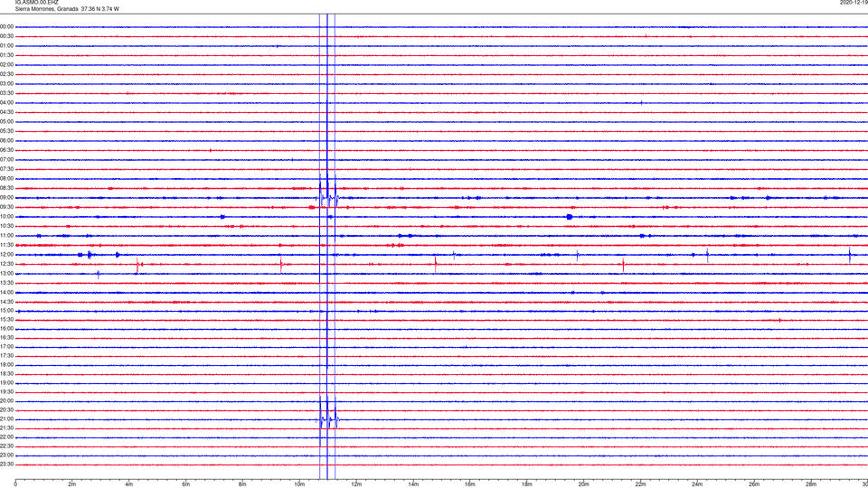Choose the 23:30 trace label
This screenshot has height=488, width=868.
tap(6, 465)
